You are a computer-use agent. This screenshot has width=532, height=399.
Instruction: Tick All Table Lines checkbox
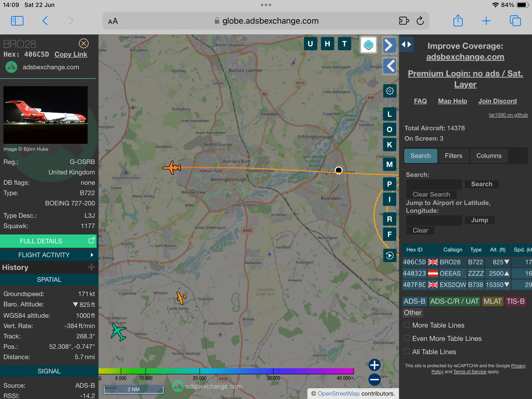[407, 351]
